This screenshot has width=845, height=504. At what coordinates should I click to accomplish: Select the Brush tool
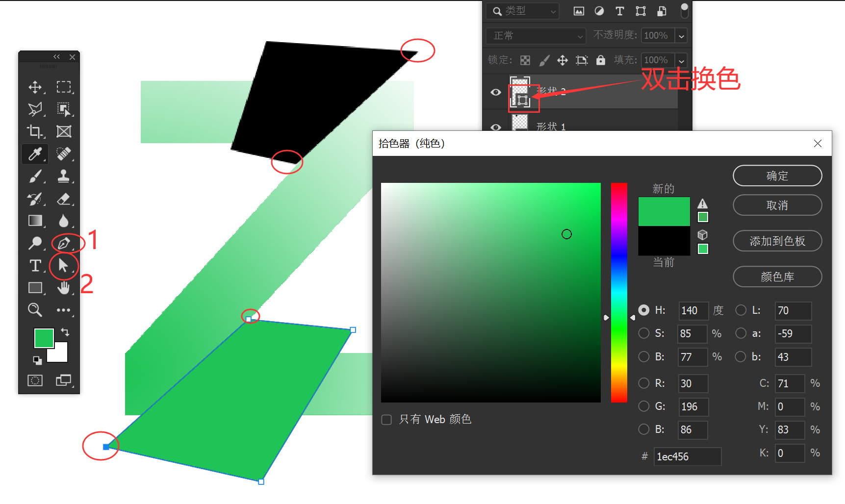coord(35,176)
